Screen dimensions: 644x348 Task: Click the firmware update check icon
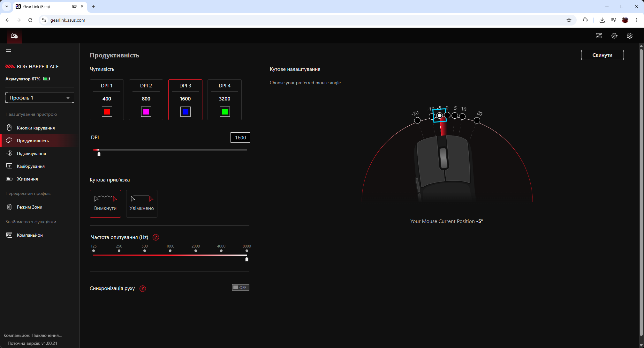pos(614,36)
